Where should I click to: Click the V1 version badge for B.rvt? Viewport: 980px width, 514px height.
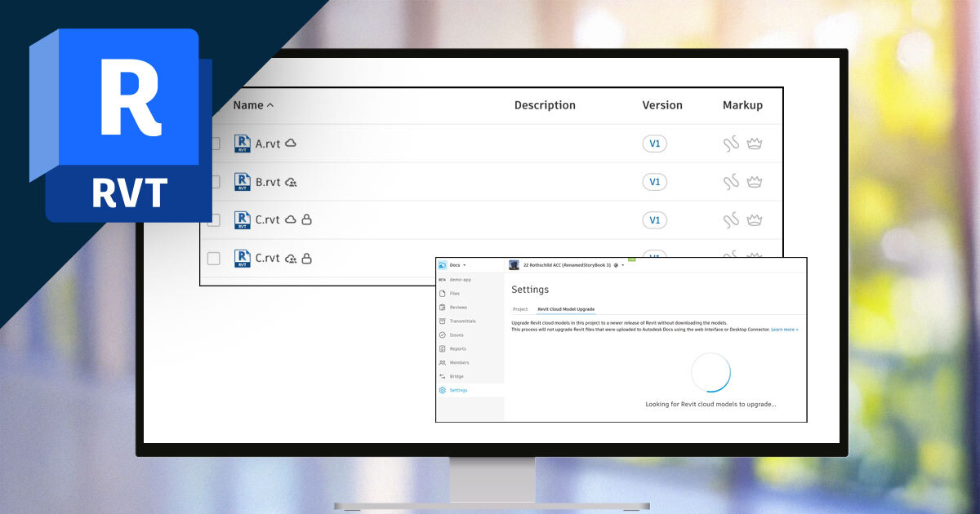pyautogui.click(x=654, y=182)
